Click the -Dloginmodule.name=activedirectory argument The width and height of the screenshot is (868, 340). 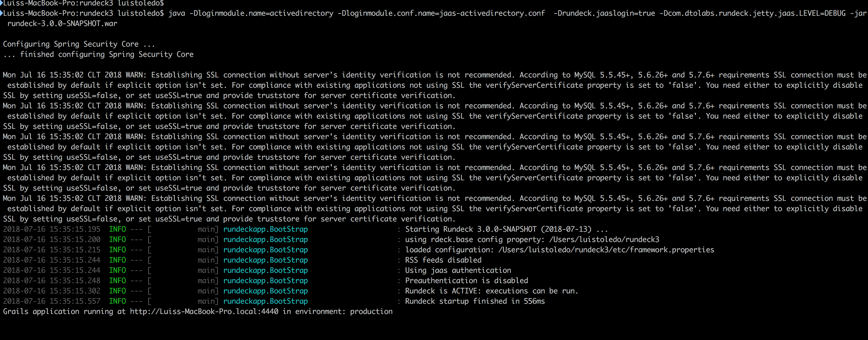pyautogui.click(x=263, y=13)
